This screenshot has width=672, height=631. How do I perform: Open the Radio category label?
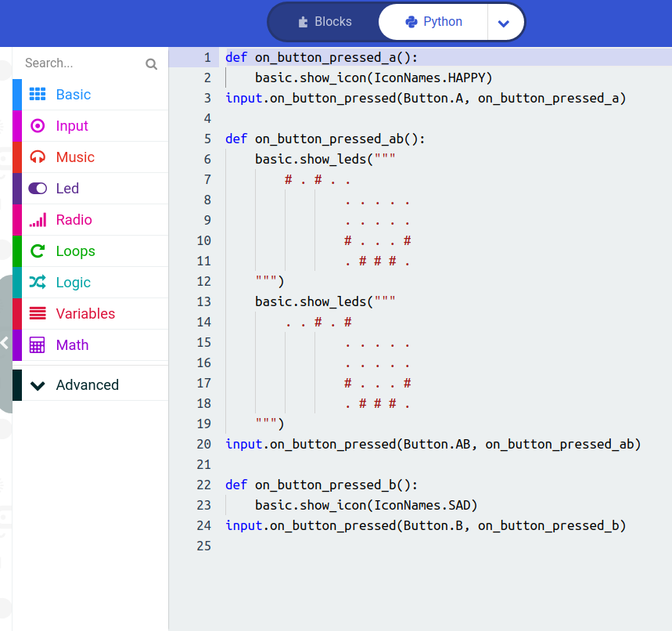tap(74, 220)
